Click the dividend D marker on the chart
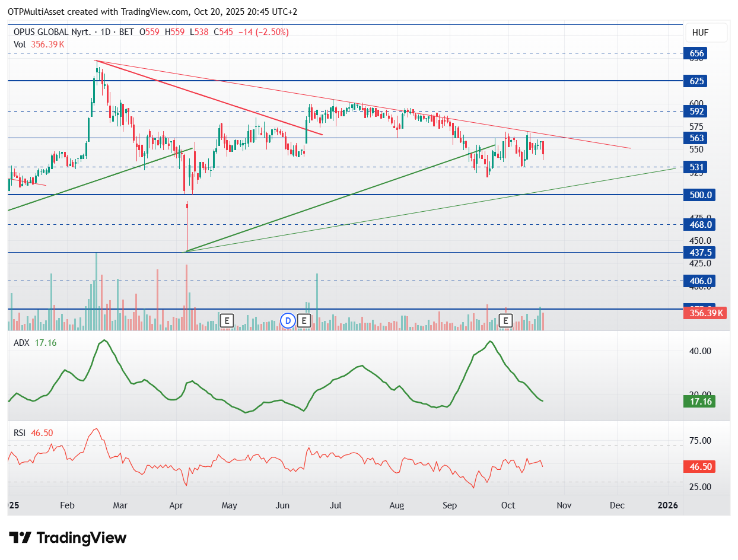Screen dimensions: 738x560 288,321
